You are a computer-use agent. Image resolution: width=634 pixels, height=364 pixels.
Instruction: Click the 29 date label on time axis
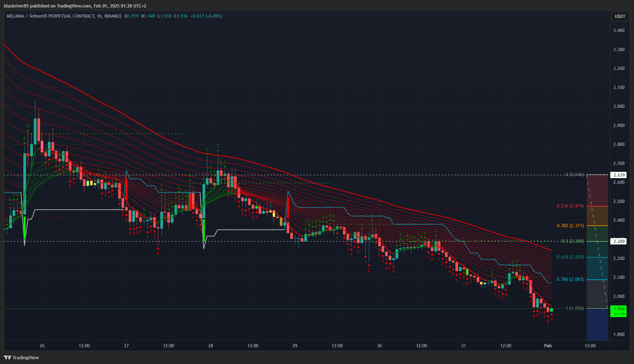pos(295,346)
